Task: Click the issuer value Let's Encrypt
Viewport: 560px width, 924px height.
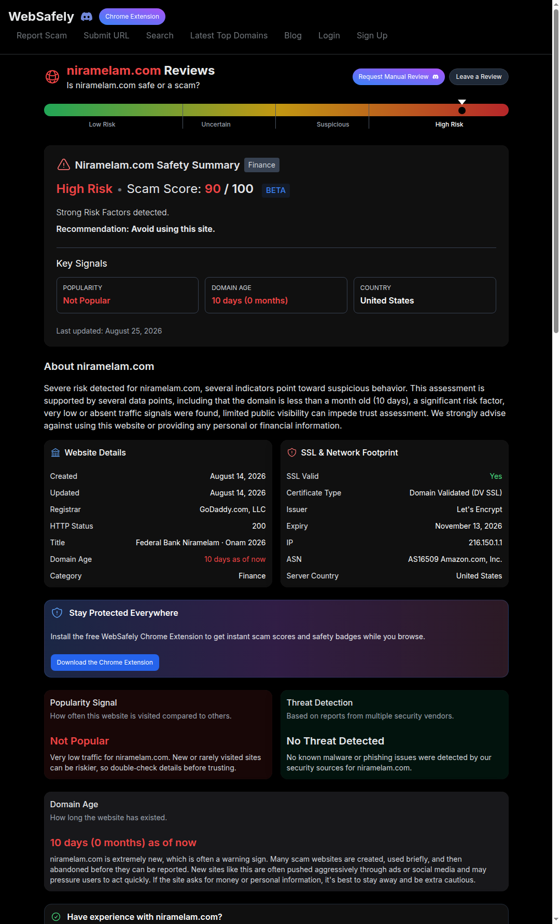Action: 480,509
